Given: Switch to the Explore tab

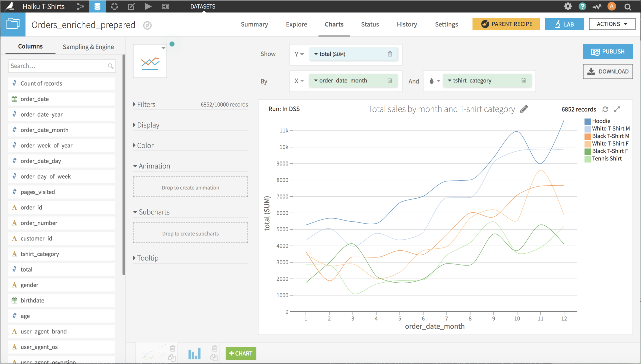Looking at the screenshot, I should point(296,24).
